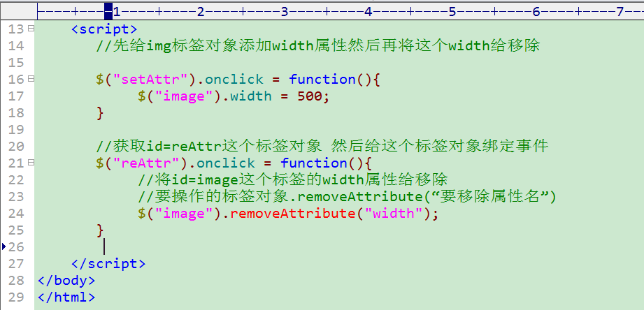Collapse the fold marker on line 21
Image resolution: width=644 pixels, height=310 pixels.
pos(31,163)
